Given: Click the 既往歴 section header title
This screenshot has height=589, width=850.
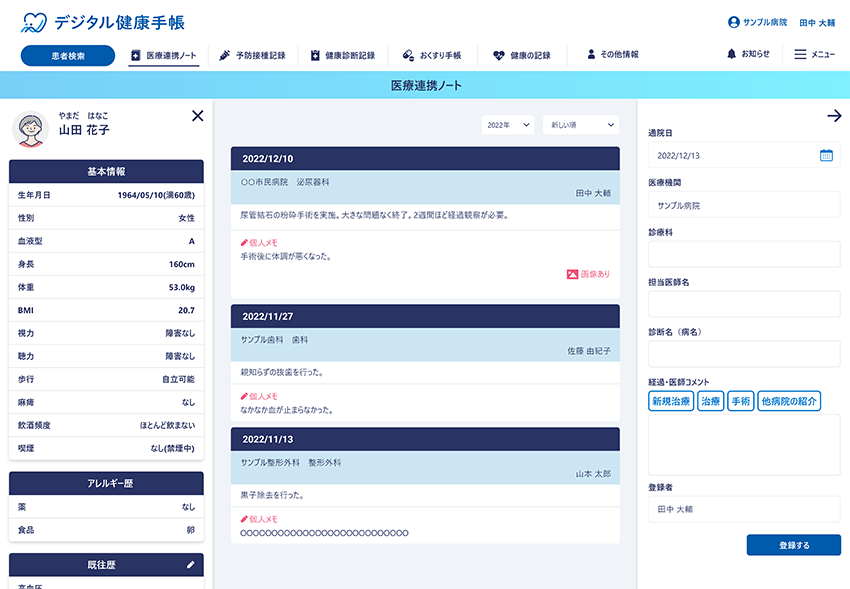Looking at the screenshot, I should tap(101, 565).
